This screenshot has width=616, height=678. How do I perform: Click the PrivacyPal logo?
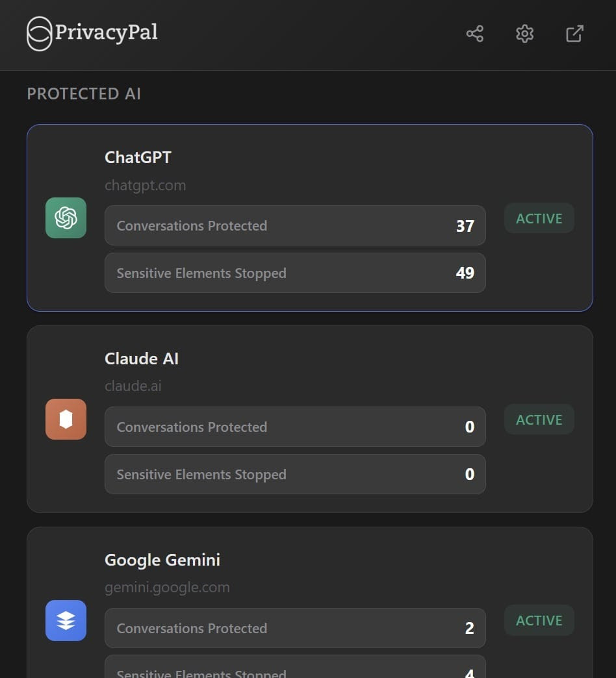(x=92, y=33)
